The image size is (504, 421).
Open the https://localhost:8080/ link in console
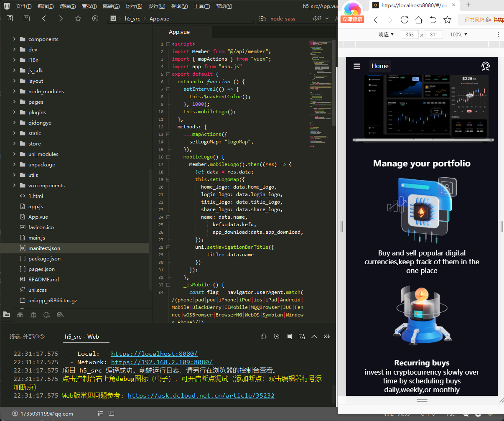pos(154,354)
